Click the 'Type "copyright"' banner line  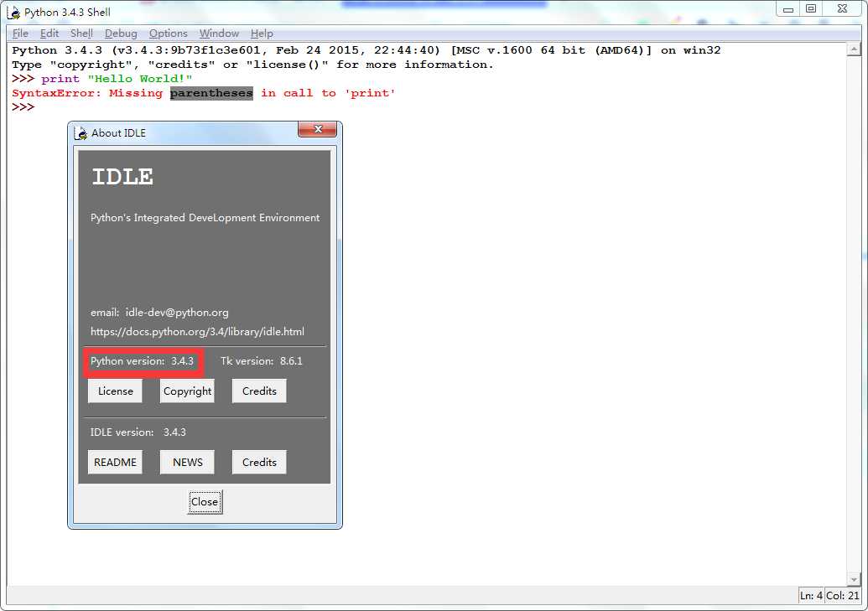tap(252, 65)
